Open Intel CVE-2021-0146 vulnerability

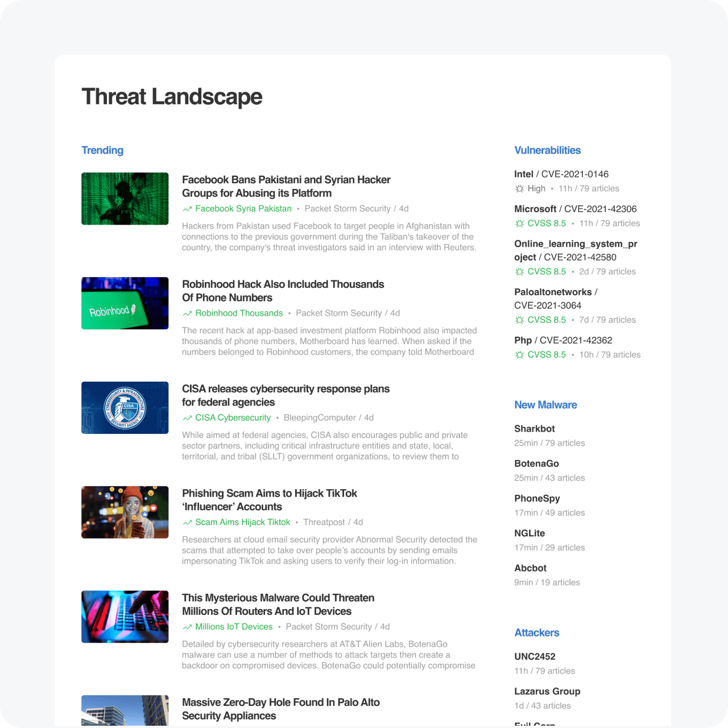click(x=561, y=174)
